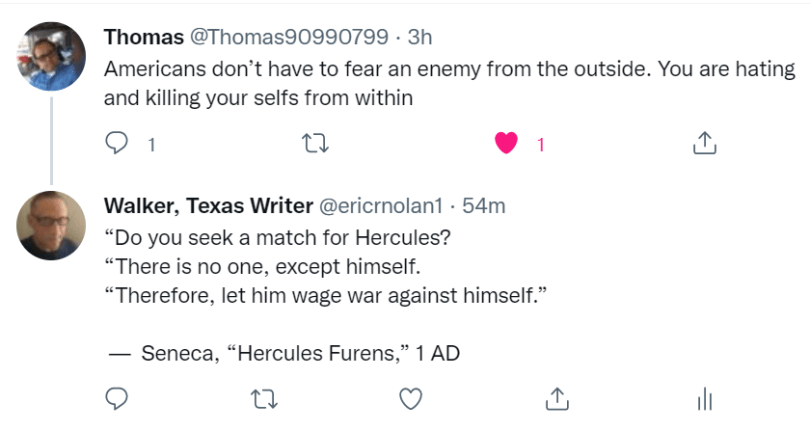Image resolution: width=810 pixels, height=431 pixels.
Task: Reply to Walker's Seneca quote tweet
Action: tap(118, 398)
